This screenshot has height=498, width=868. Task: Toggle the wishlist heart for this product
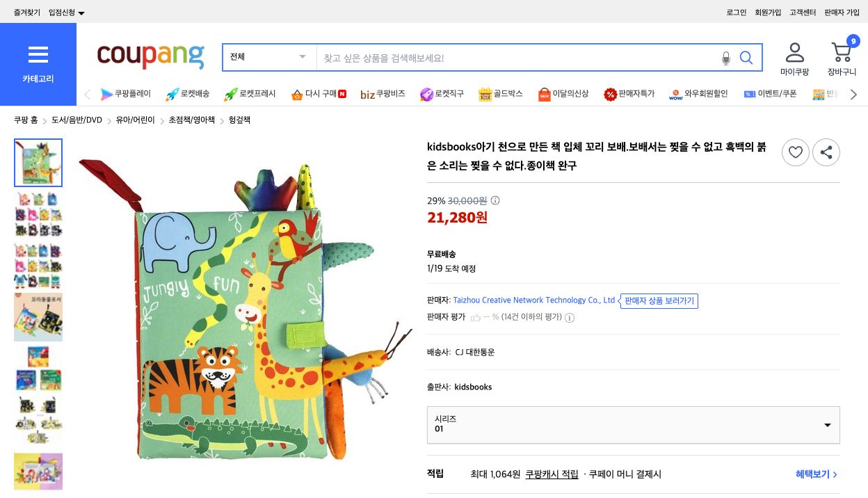click(796, 152)
